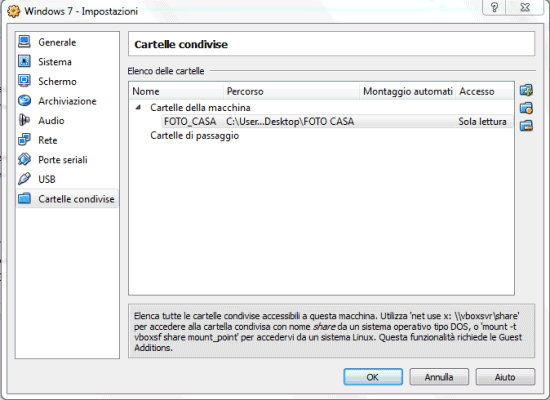Open the Sistema settings section

(55, 62)
